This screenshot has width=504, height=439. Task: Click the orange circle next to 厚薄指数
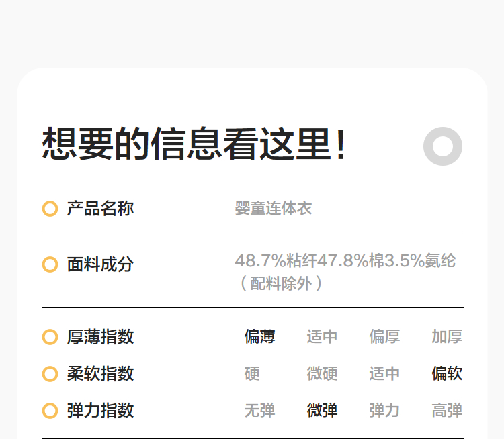(x=50, y=337)
